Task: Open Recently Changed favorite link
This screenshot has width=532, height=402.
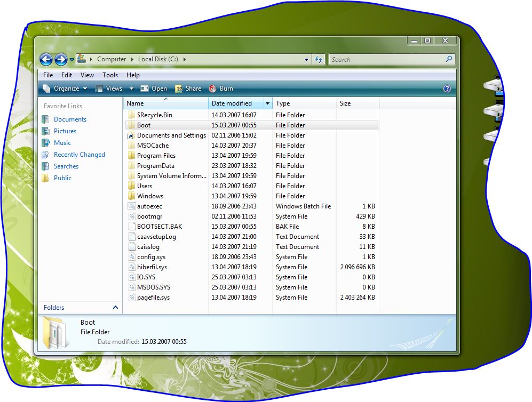Action: [x=80, y=155]
